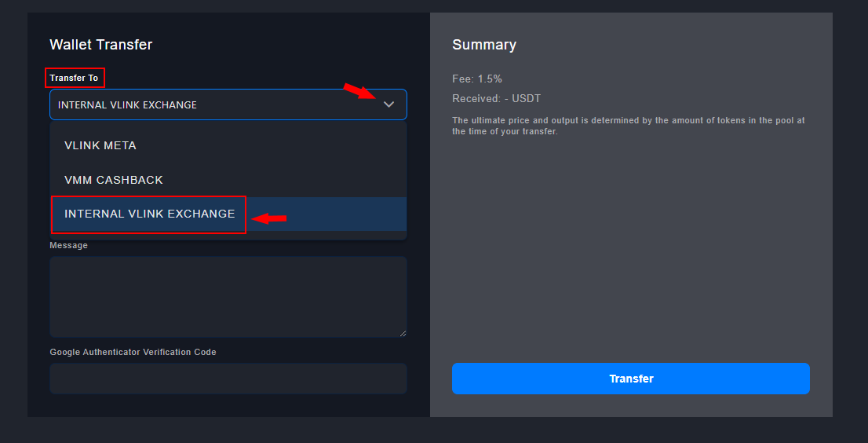Click the Google Authenticator Verification Code label
868x443 pixels.
(x=133, y=352)
